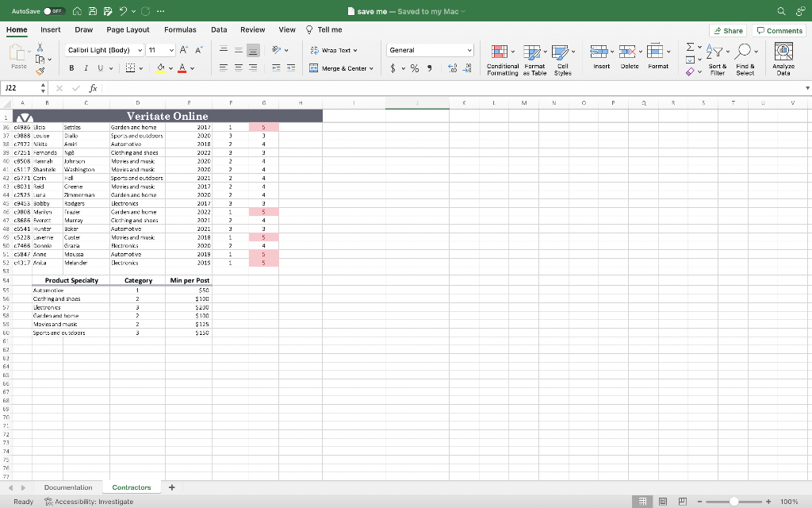Align text right

click(x=253, y=68)
